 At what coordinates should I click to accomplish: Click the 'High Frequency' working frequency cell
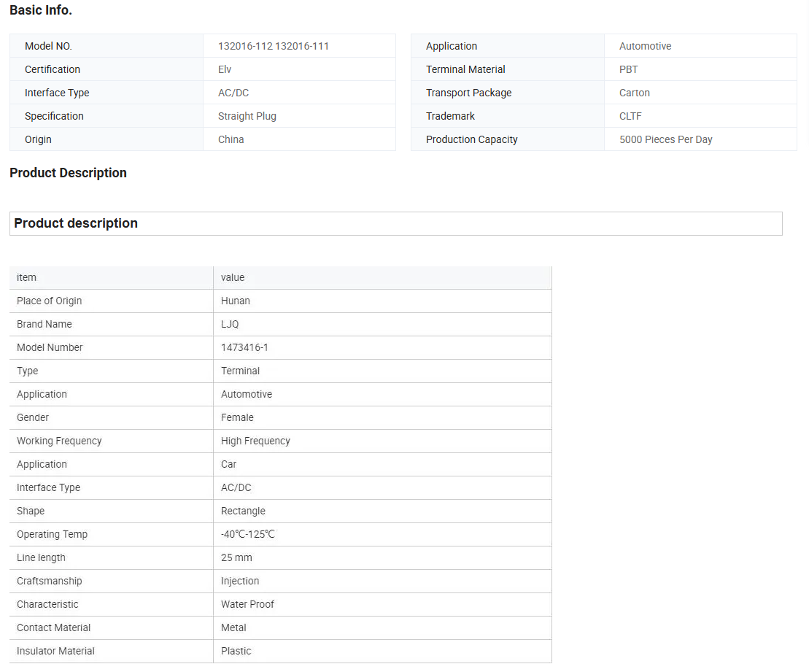tap(255, 441)
